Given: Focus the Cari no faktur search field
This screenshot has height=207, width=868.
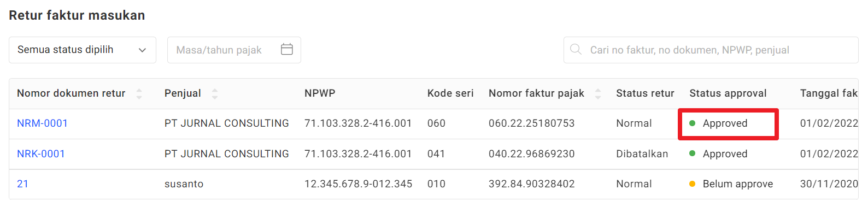Looking at the screenshot, I should pos(711,50).
